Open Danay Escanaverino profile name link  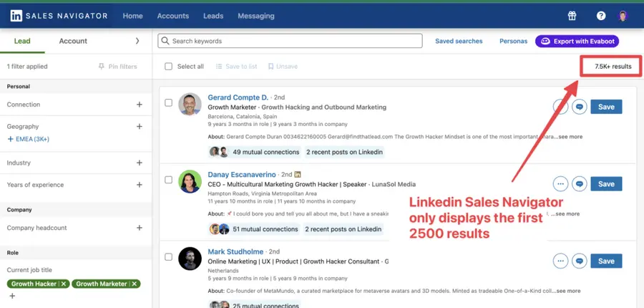click(242, 174)
